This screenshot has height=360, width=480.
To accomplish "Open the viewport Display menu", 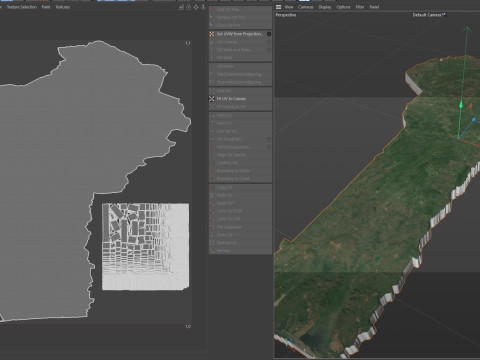I will [x=325, y=7].
